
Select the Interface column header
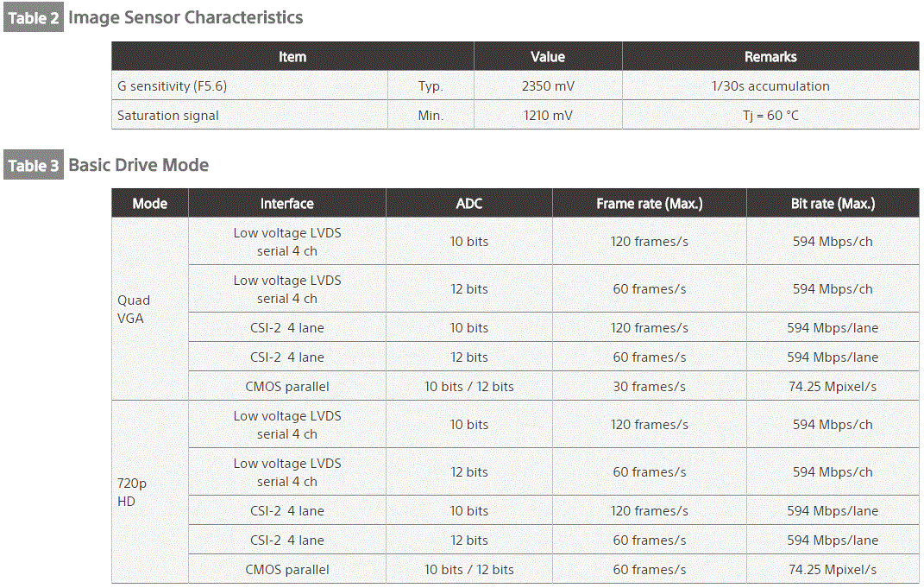(x=287, y=204)
